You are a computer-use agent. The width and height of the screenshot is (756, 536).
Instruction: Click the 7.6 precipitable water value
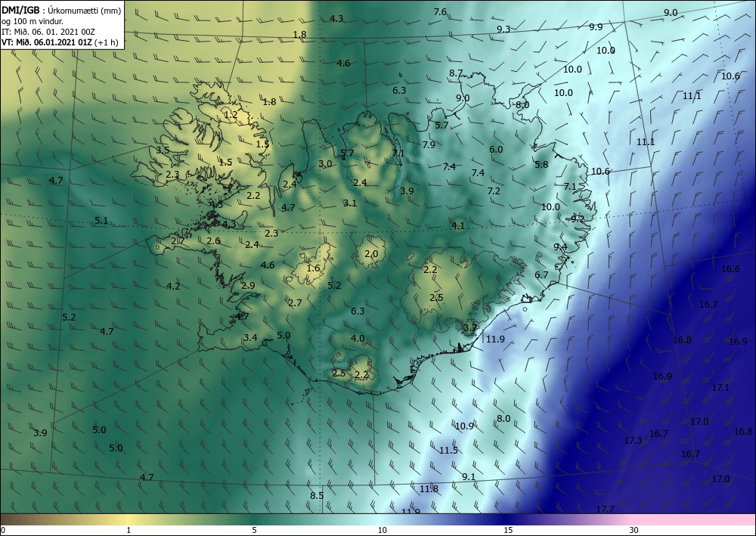click(x=440, y=12)
